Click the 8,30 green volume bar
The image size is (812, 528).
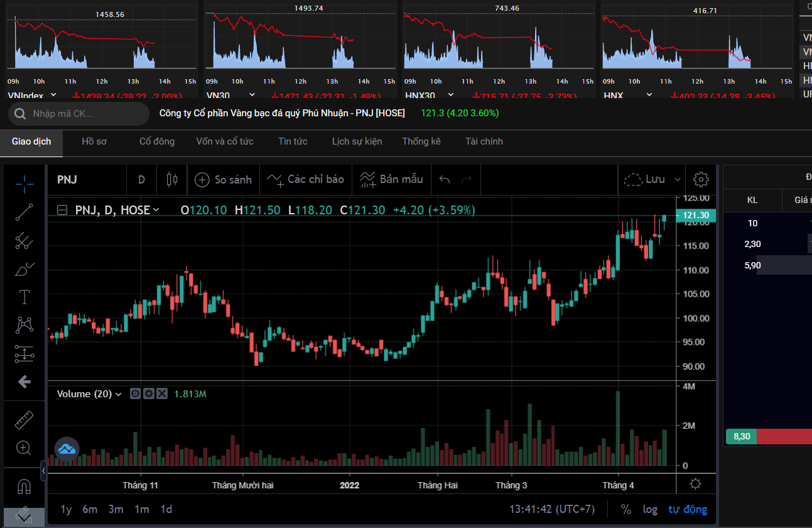[x=741, y=436]
